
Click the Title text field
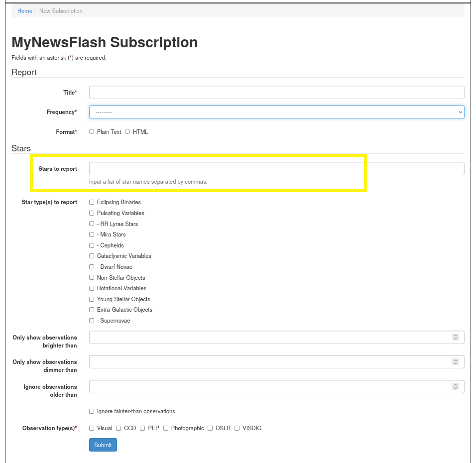[x=276, y=93]
